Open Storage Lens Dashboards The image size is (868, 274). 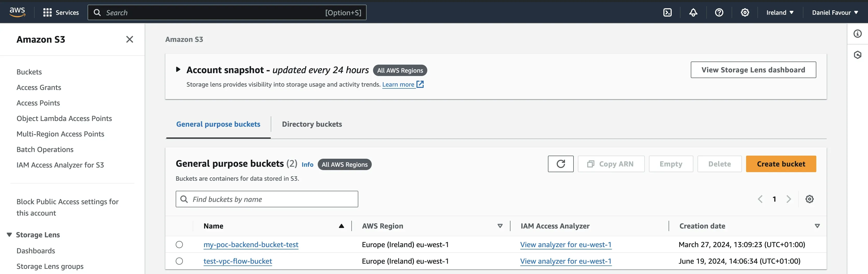(36, 251)
